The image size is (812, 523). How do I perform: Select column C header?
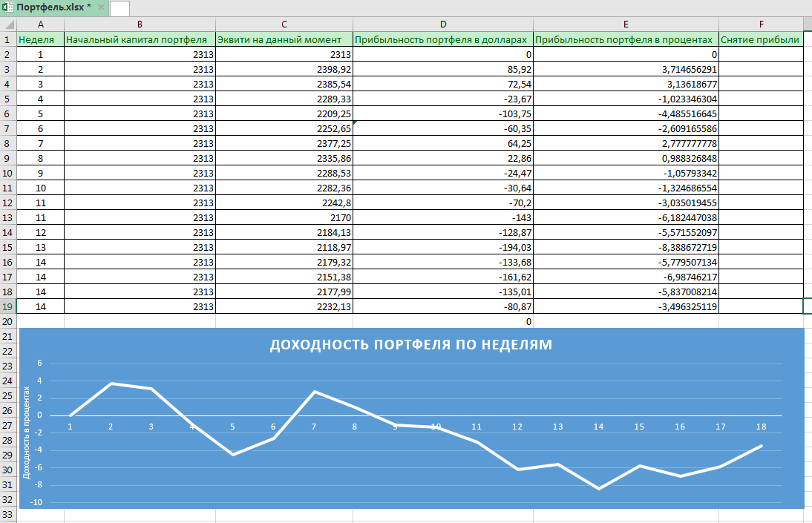284,24
